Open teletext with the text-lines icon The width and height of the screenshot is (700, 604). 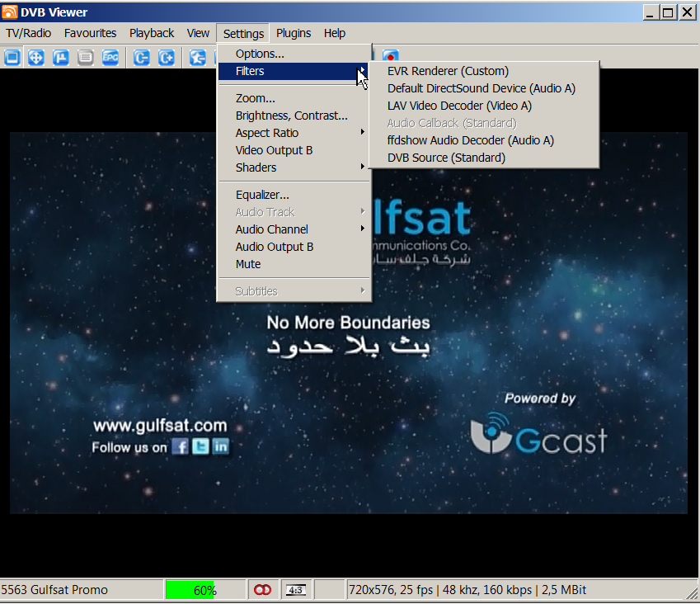(x=85, y=58)
